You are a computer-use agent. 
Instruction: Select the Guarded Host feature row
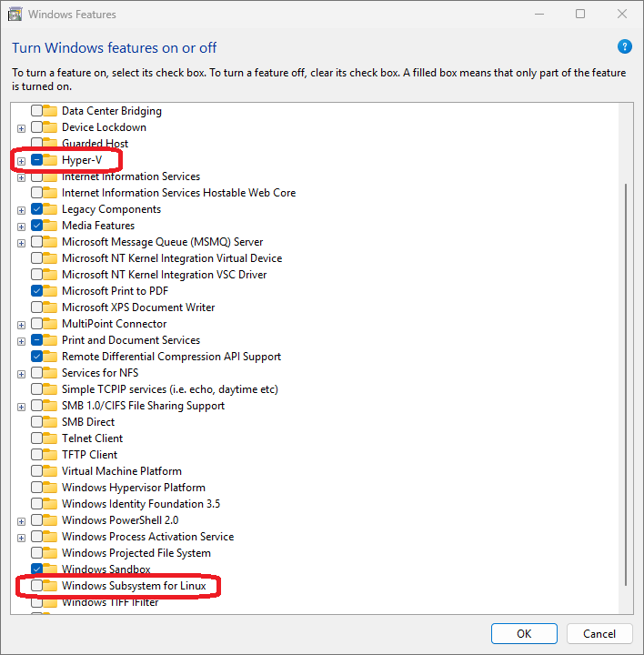point(95,144)
